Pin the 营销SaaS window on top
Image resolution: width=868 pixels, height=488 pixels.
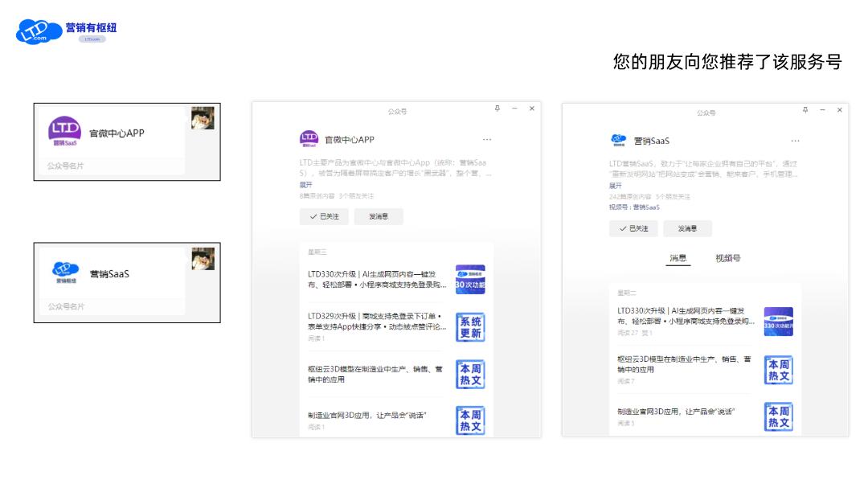[805, 110]
